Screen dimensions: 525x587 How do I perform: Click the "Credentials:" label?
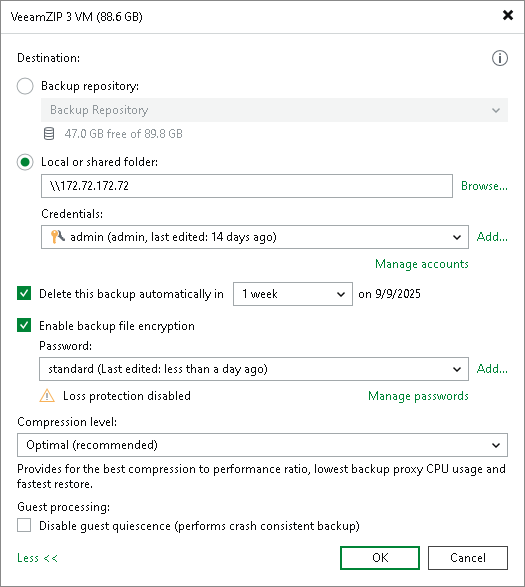coord(72,214)
